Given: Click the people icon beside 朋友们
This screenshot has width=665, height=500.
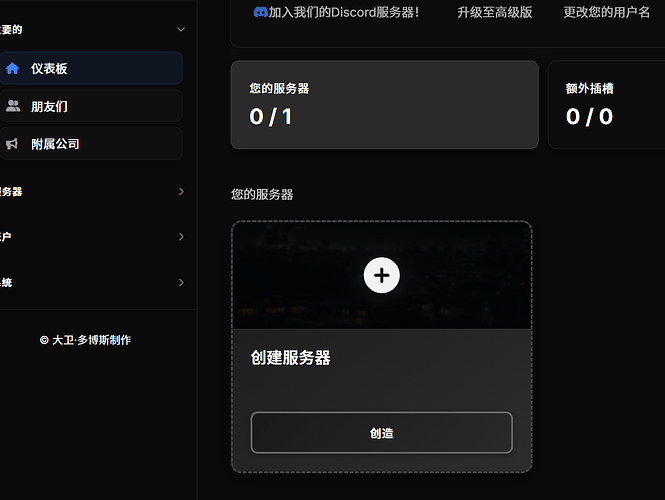Looking at the screenshot, I should tap(13, 106).
